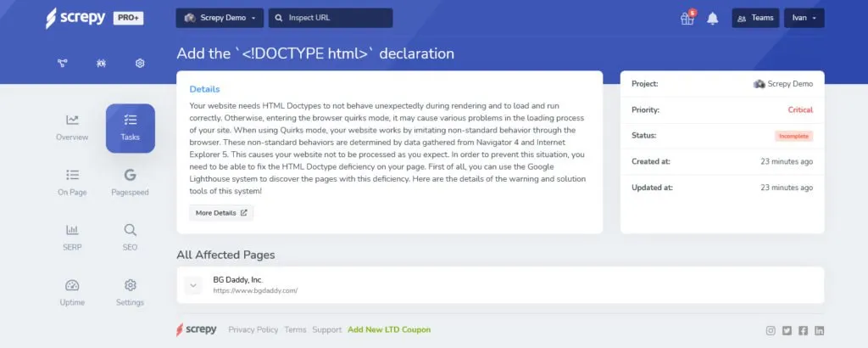868x348 pixels.
Task: Open the Twitter icon in the footer
Action: pyautogui.click(x=787, y=331)
